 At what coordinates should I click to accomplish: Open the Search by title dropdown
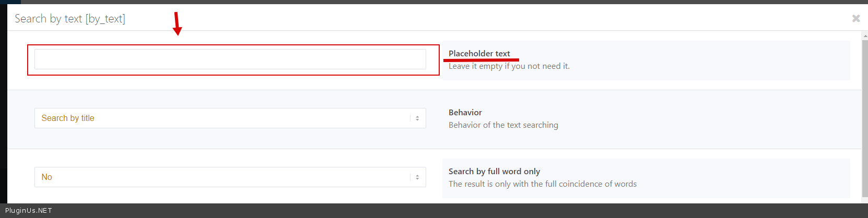tap(225, 118)
